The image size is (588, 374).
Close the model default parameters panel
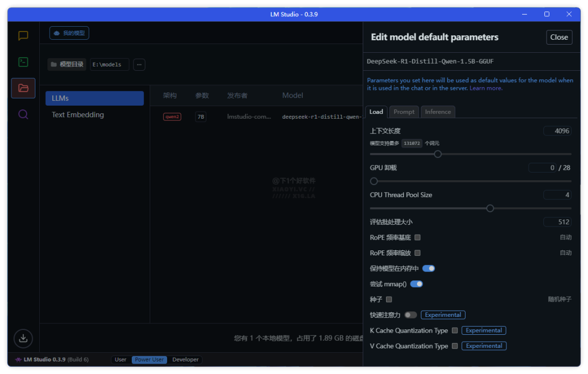point(559,37)
